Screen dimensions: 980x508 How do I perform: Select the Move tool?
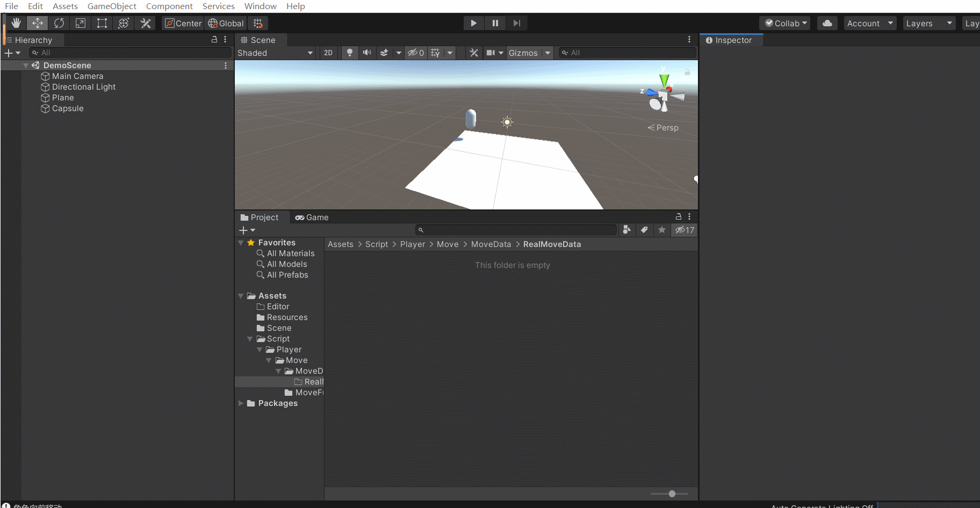tap(38, 23)
